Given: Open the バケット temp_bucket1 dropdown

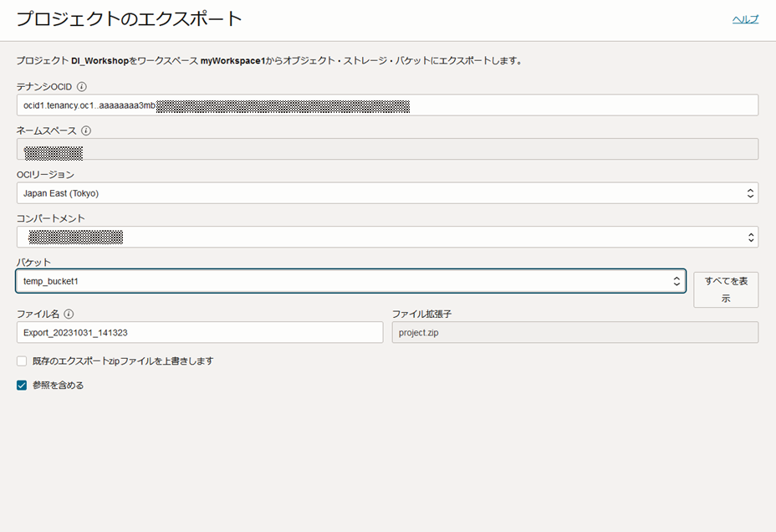Looking at the screenshot, I should [351, 281].
